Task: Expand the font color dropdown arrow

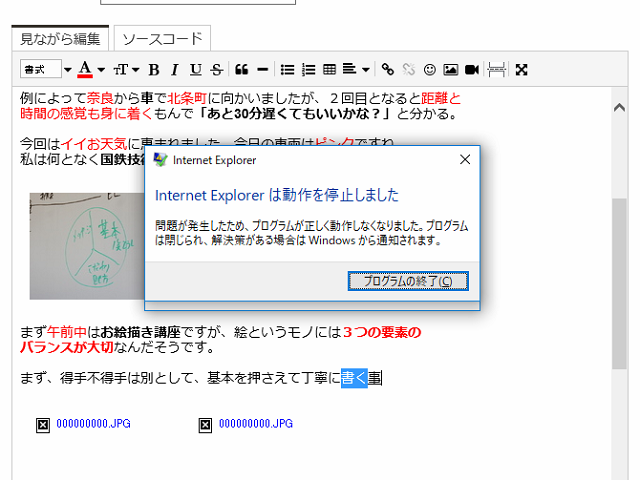Action: click(101, 70)
